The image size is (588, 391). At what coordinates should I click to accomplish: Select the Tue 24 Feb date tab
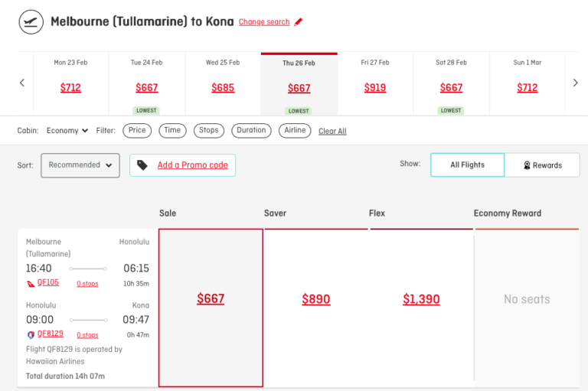(146, 83)
